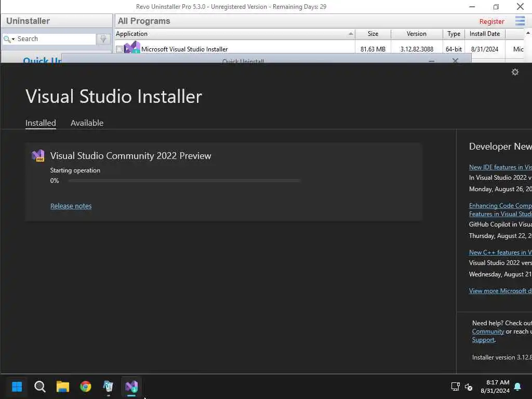Click 'Microsoft Visual Studio Installer' row name
The image size is (532, 399).
point(184,49)
